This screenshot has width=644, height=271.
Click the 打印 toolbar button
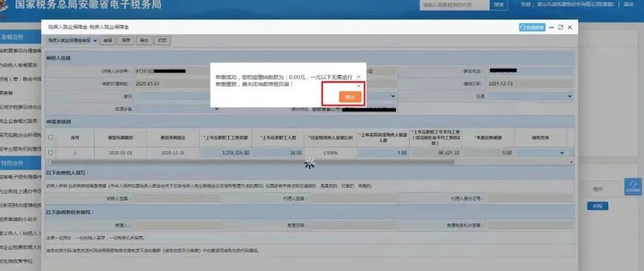[163, 41]
